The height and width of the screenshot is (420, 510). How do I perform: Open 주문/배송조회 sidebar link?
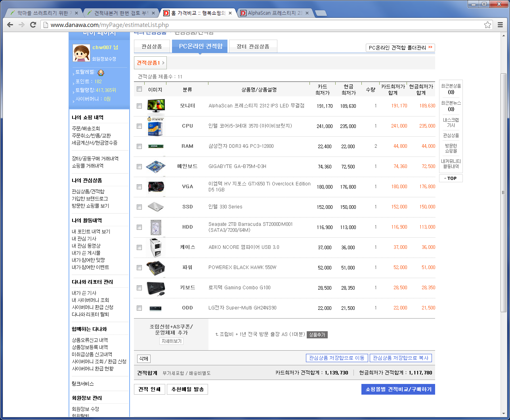click(x=86, y=128)
